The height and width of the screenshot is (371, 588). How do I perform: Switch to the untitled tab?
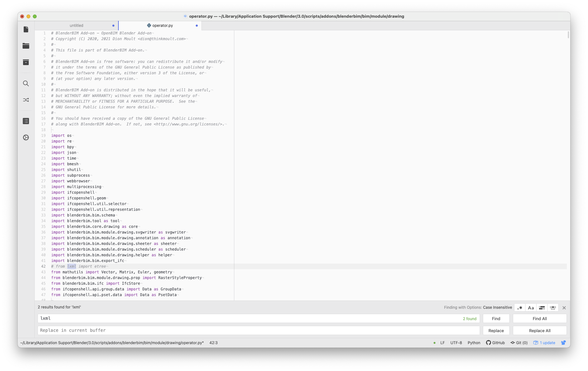point(76,25)
